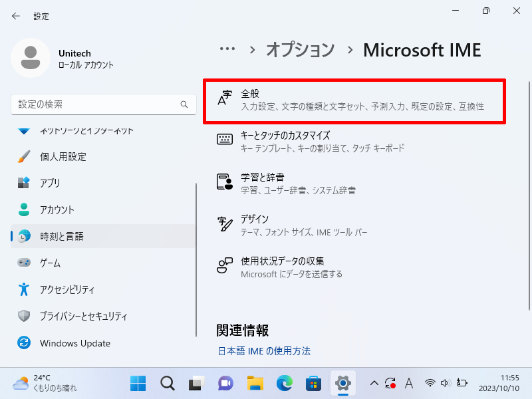
Task: Open アプリ in the sidebar
Action: pos(103,183)
